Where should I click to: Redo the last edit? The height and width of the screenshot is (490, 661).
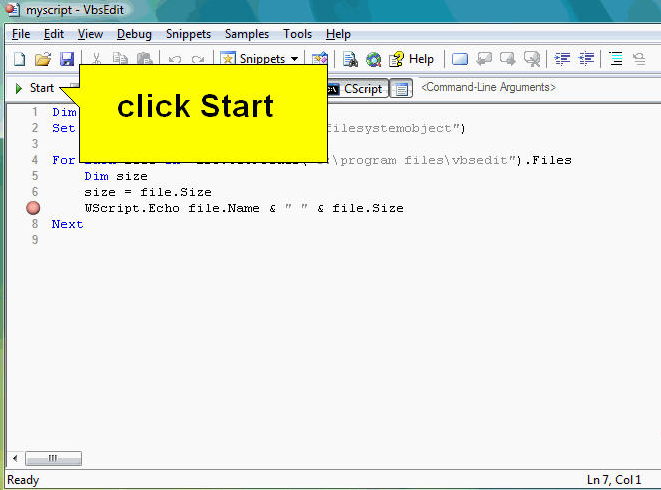198,59
